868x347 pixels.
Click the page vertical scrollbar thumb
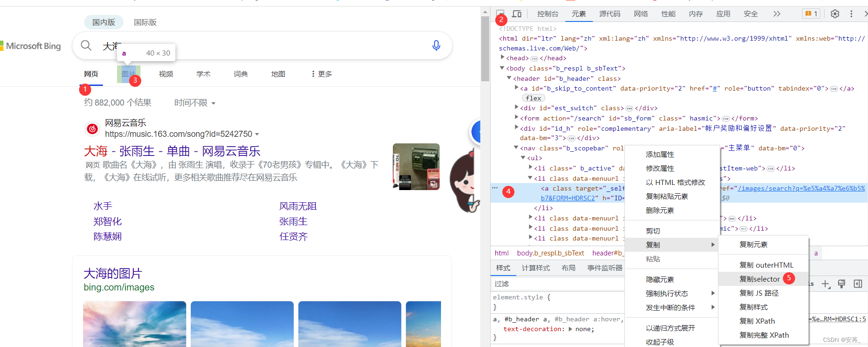(x=485, y=48)
